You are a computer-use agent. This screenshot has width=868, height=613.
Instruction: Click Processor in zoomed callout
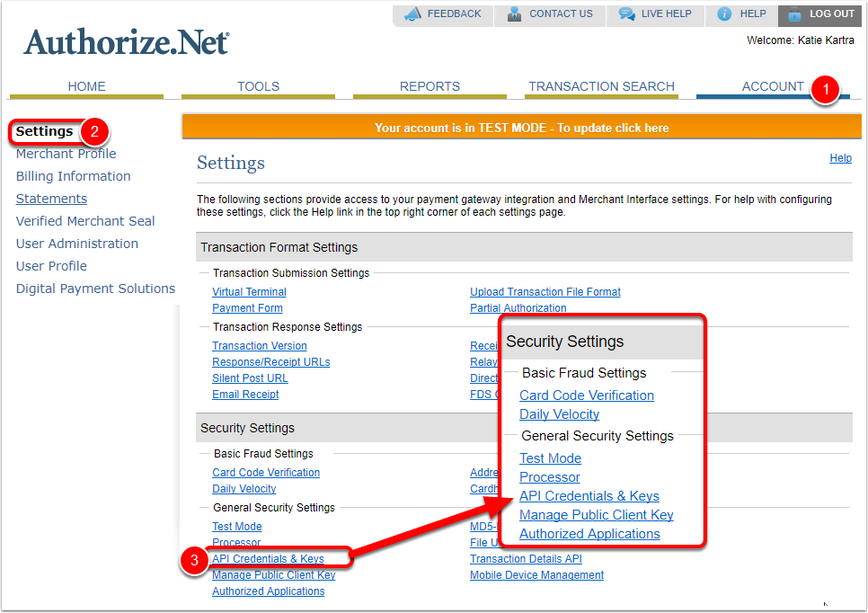click(550, 477)
